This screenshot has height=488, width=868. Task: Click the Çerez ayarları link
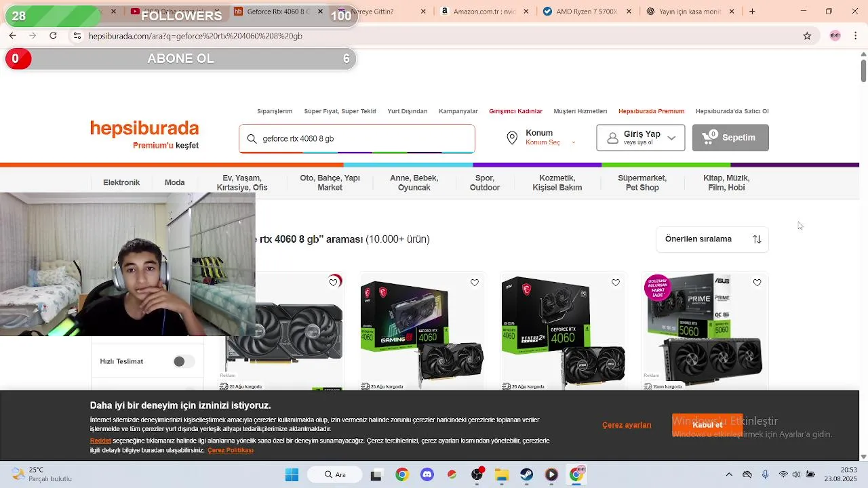pyautogui.click(x=627, y=425)
